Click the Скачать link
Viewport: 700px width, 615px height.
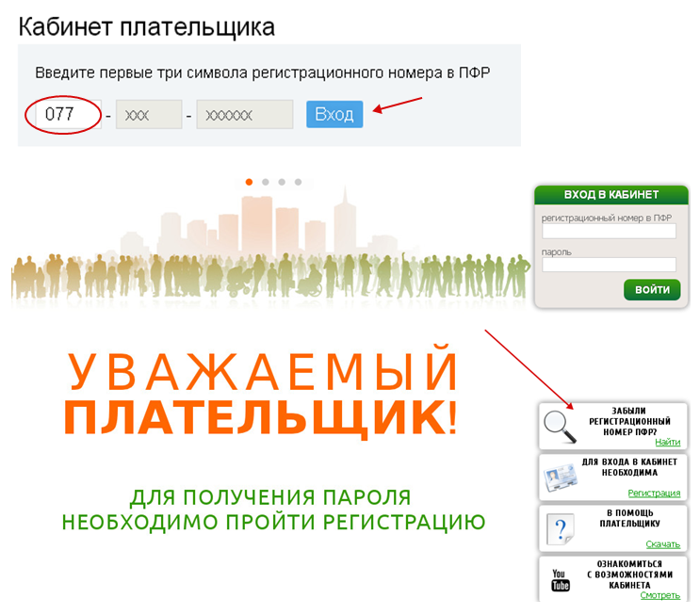pos(662,544)
